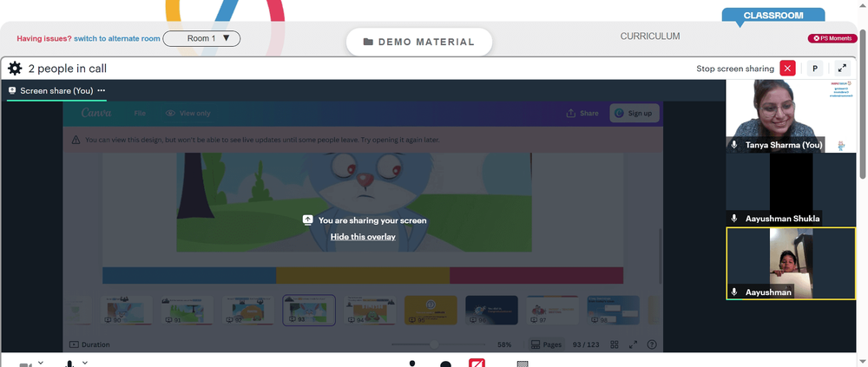Switch to CURRICULUM tab

650,36
